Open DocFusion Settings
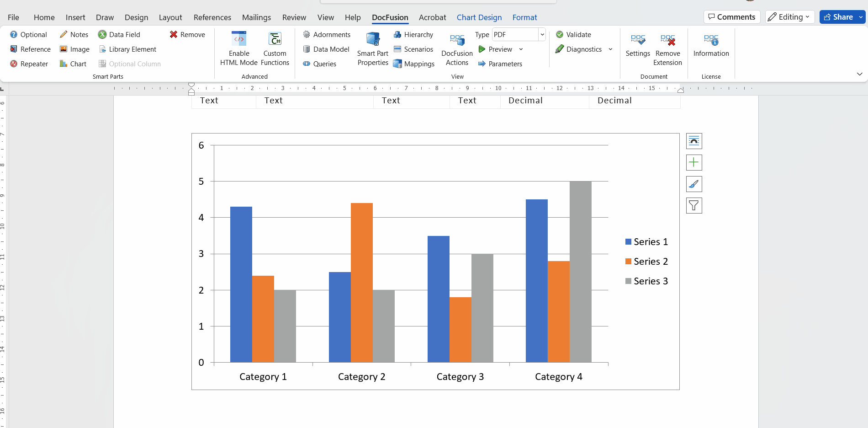The width and height of the screenshot is (868, 428). click(x=638, y=46)
